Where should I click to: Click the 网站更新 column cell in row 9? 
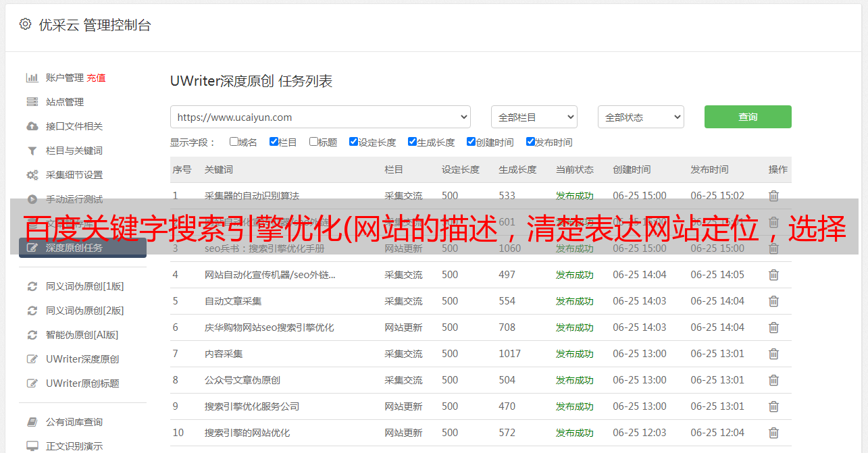[403, 406]
